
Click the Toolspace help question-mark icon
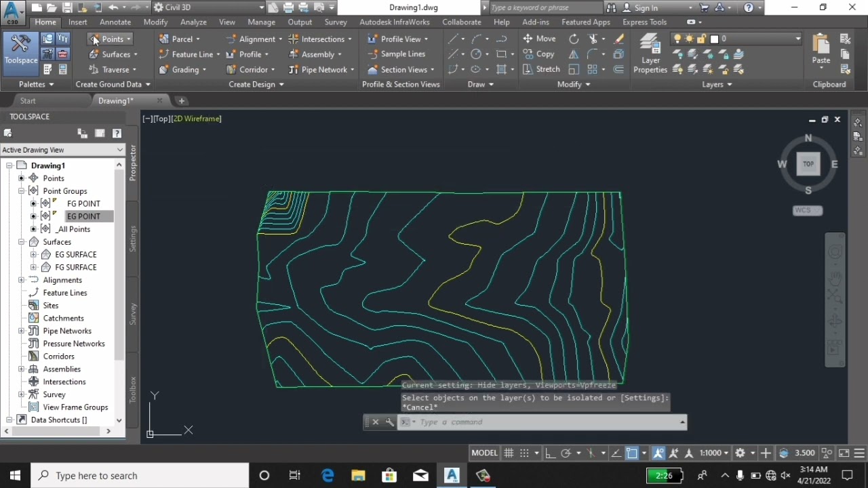coord(117,134)
